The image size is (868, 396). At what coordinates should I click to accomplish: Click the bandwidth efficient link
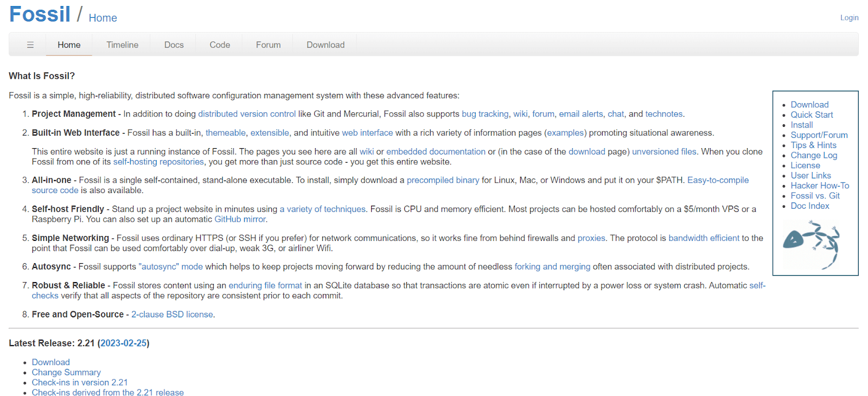704,238
